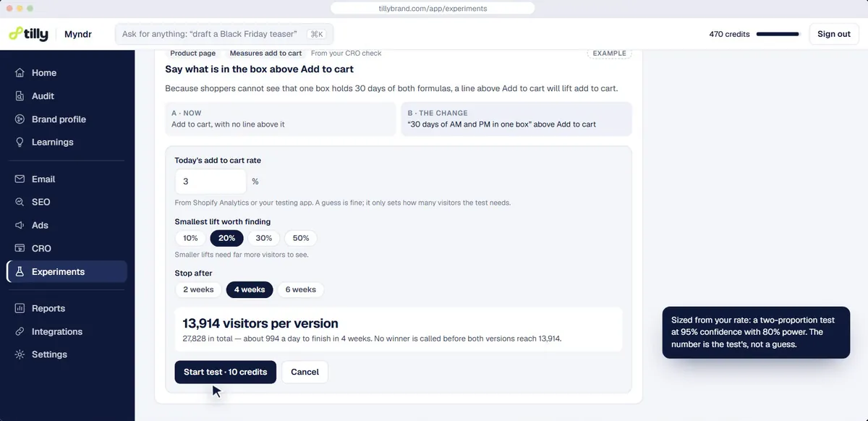The image size is (868, 421).
Task: Select 30% smallest lift option
Action: click(264, 238)
